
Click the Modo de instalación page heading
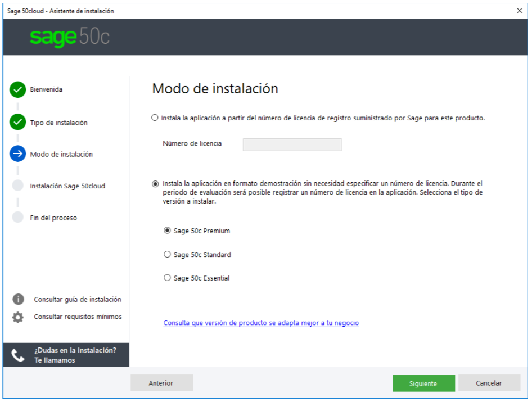[x=215, y=88]
